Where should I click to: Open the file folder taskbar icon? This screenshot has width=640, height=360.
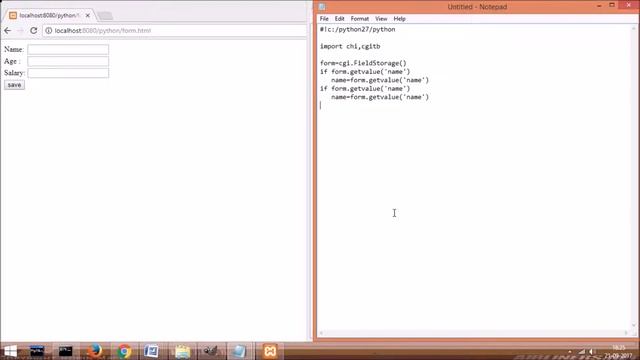182,351
